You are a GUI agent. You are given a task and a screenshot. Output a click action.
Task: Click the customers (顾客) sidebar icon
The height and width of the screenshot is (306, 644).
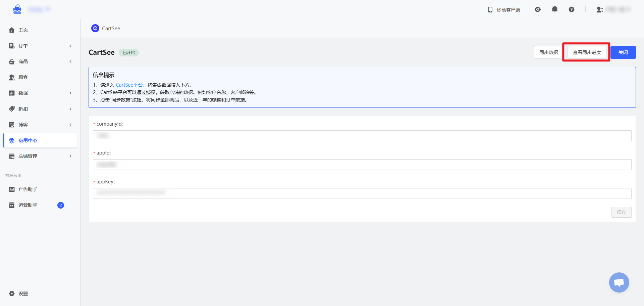tap(12, 77)
